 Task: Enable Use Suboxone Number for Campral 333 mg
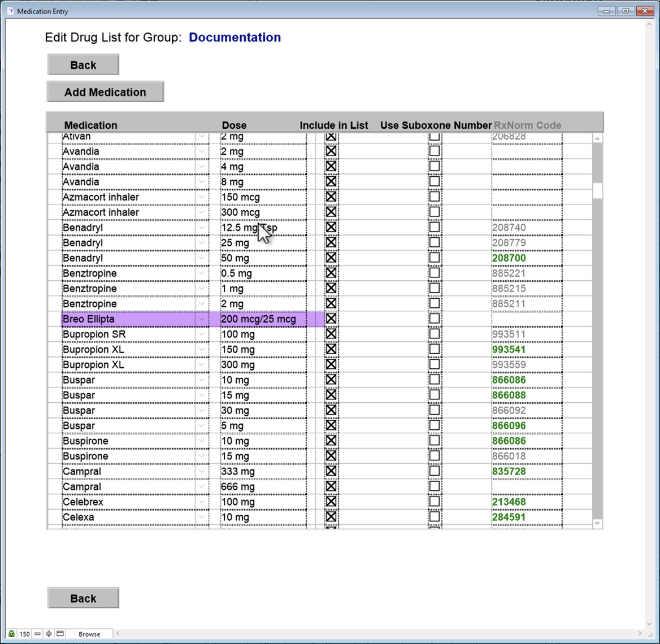pyautogui.click(x=435, y=471)
